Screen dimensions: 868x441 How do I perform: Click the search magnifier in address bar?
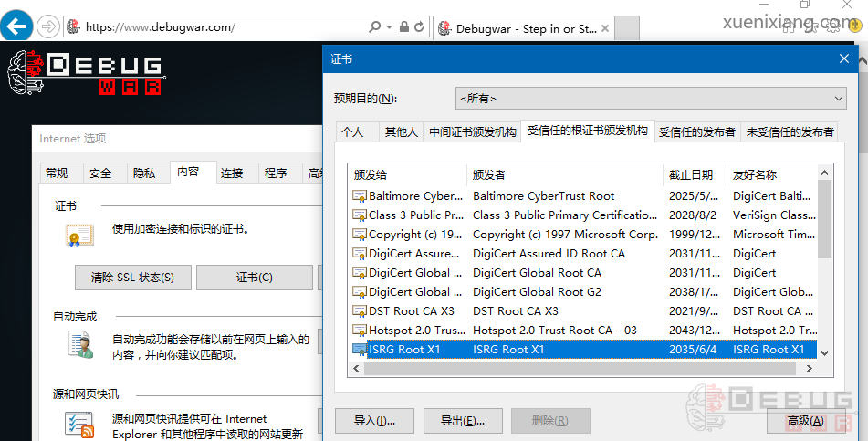point(375,26)
